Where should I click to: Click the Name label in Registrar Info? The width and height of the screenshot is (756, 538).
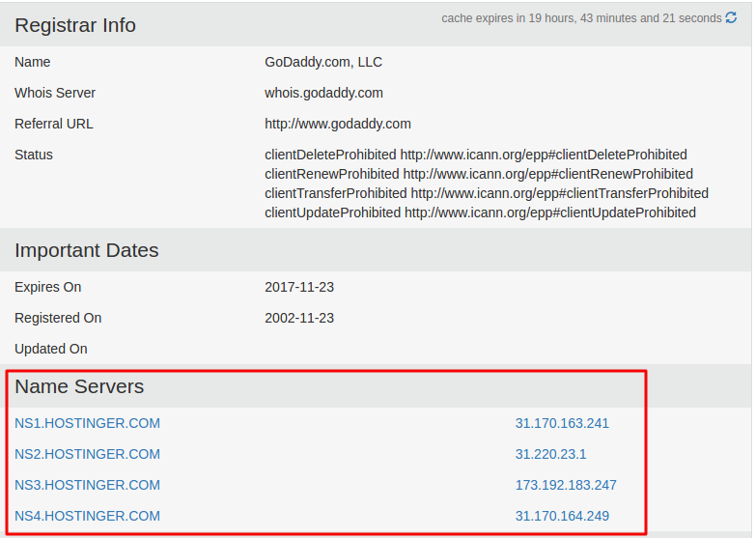point(32,62)
